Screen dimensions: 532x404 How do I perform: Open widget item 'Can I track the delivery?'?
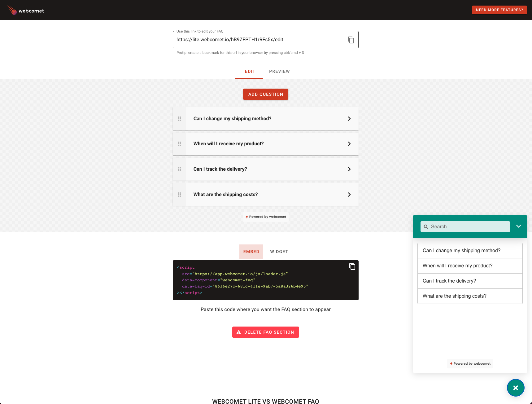click(x=470, y=281)
